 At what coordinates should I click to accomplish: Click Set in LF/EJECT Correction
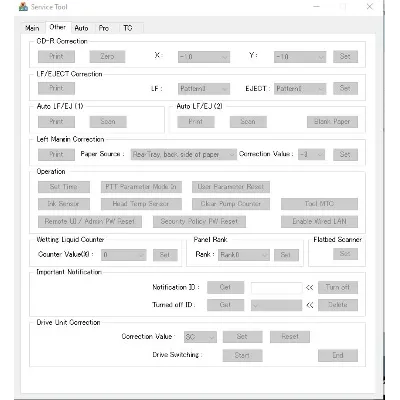point(345,88)
